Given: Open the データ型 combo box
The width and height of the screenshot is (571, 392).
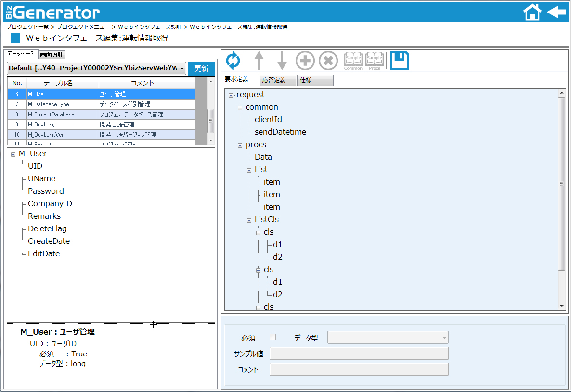Looking at the screenshot, I should point(388,338).
